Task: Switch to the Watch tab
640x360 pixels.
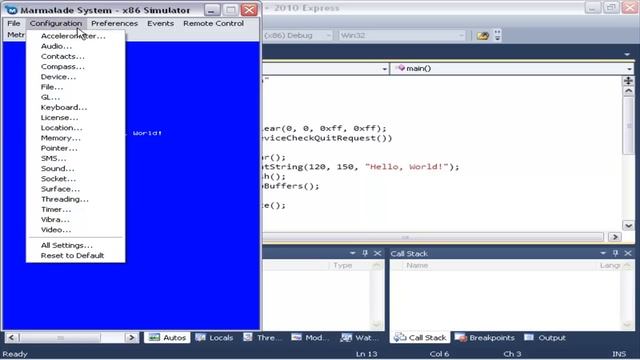Action: pos(360,338)
